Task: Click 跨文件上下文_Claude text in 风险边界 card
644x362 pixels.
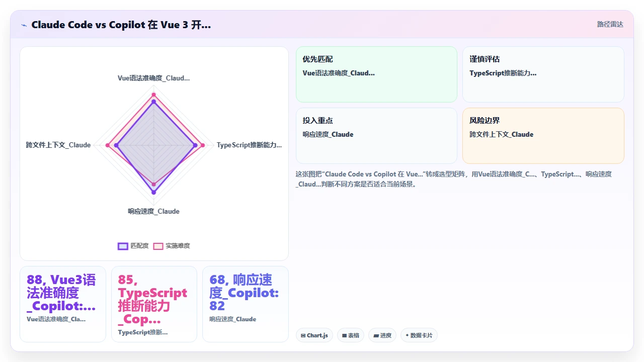Action: click(x=502, y=134)
